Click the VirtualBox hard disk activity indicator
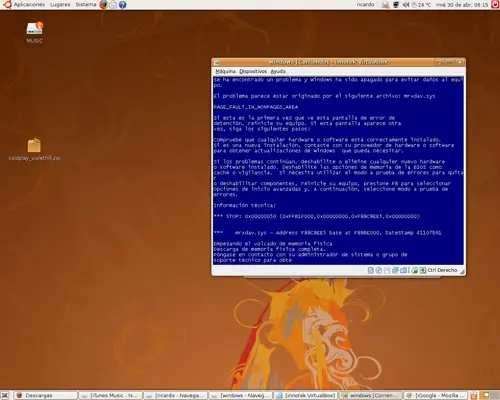Viewport: 500px width, 400px height. click(x=371, y=270)
